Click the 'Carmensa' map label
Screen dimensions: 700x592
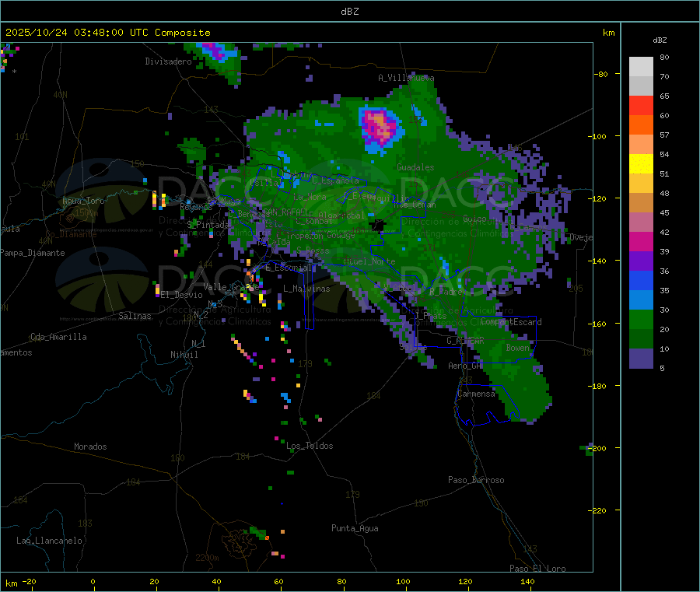tap(476, 394)
